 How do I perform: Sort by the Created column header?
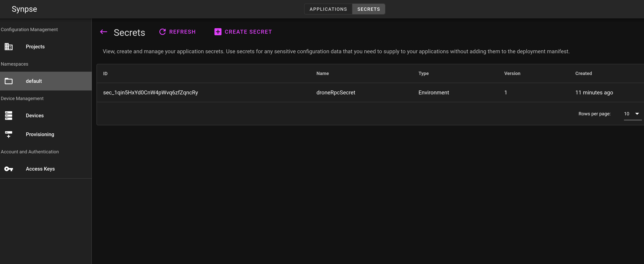point(583,73)
